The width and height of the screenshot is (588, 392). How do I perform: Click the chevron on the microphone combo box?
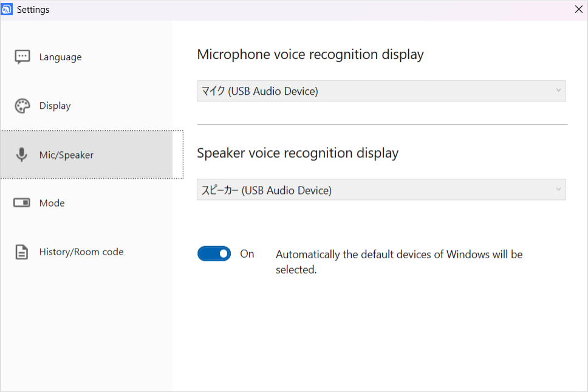(x=558, y=91)
